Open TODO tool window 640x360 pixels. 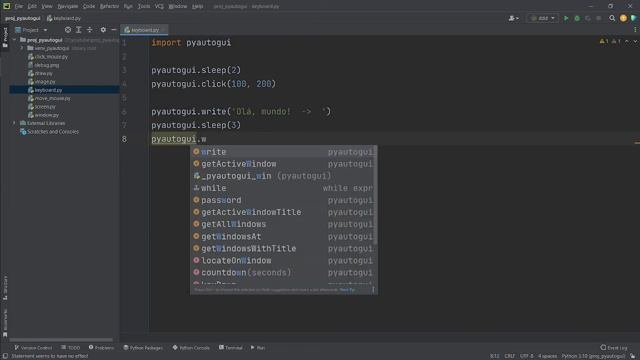point(71,348)
